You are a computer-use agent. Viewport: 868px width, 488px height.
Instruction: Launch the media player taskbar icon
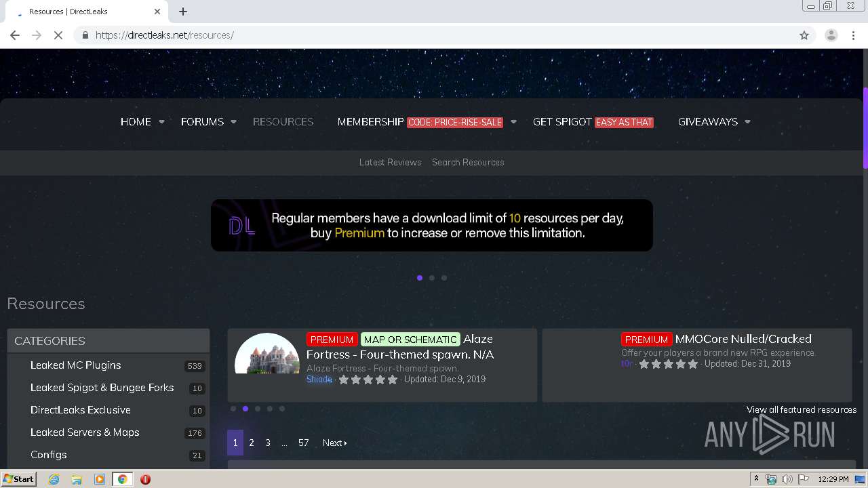coord(99,479)
